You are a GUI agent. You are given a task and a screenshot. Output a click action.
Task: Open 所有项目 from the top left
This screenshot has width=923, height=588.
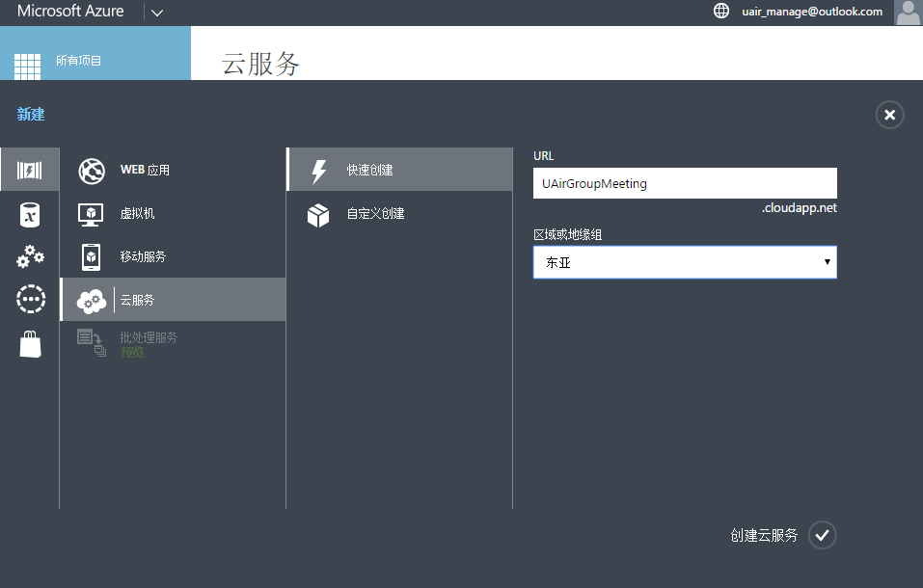[80, 58]
